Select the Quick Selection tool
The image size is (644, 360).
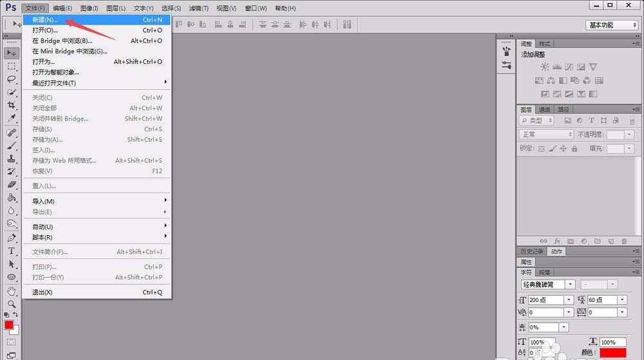(11, 92)
